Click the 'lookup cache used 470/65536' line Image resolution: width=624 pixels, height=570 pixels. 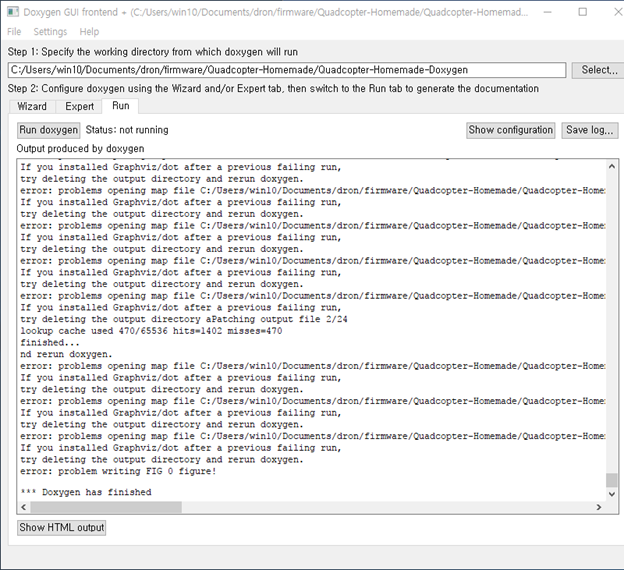pos(151,331)
